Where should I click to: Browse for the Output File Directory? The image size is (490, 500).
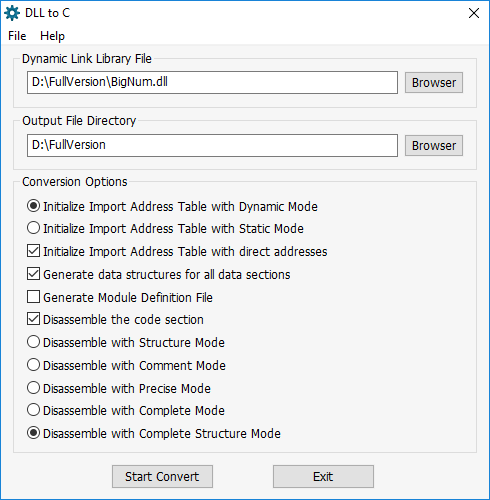[x=434, y=145]
